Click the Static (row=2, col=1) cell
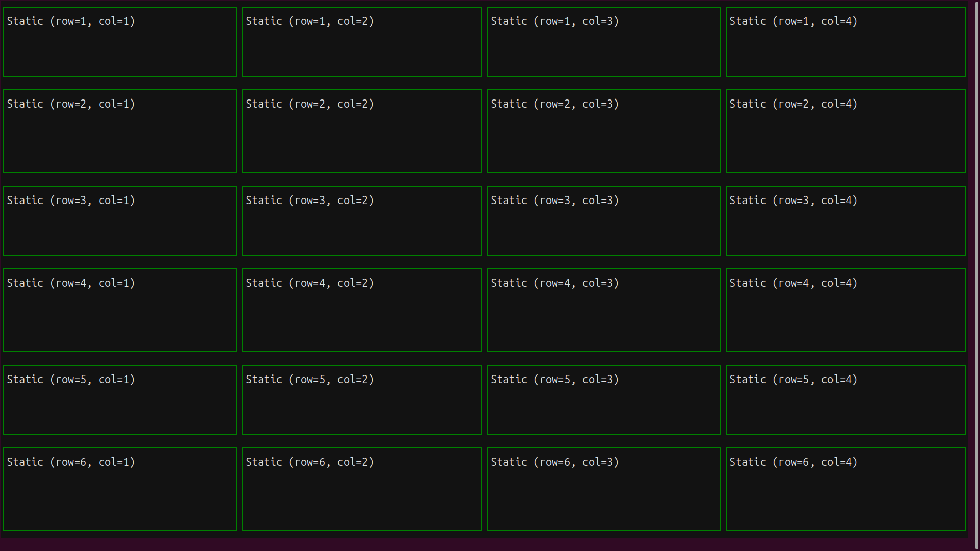 (x=119, y=131)
